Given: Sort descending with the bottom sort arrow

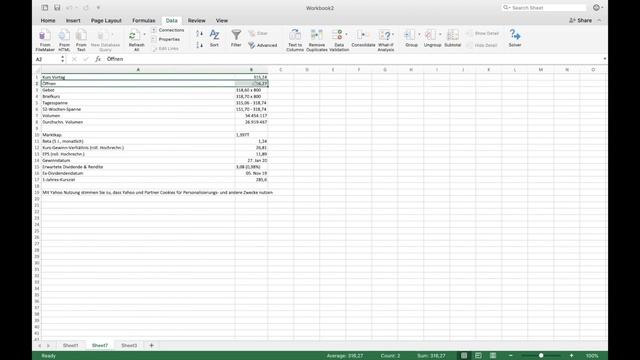Looking at the screenshot, I should [199, 45].
